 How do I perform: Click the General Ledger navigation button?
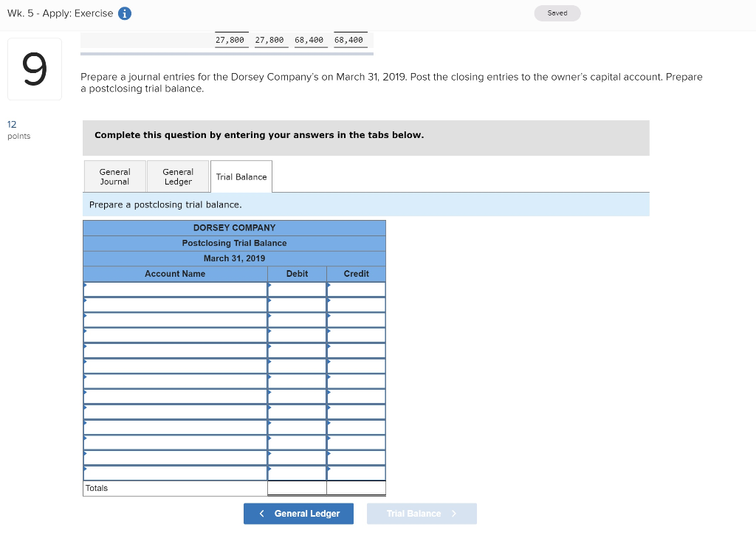click(298, 513)
